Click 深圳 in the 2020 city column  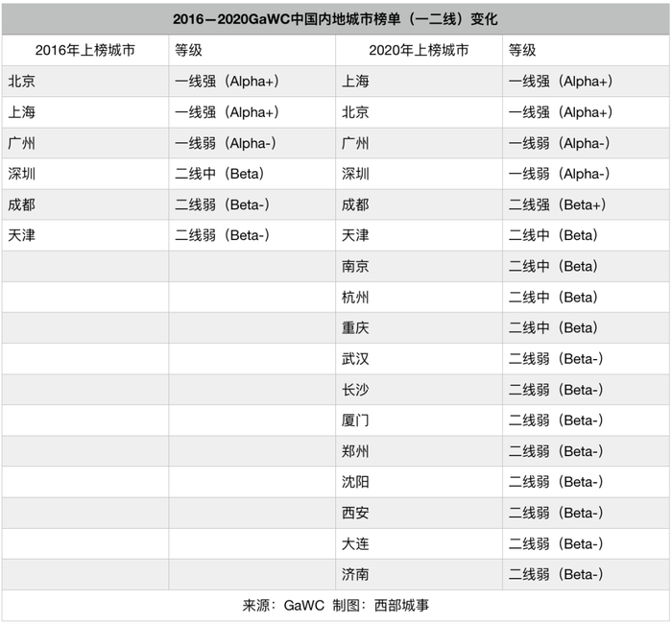[x=355, y=174]
